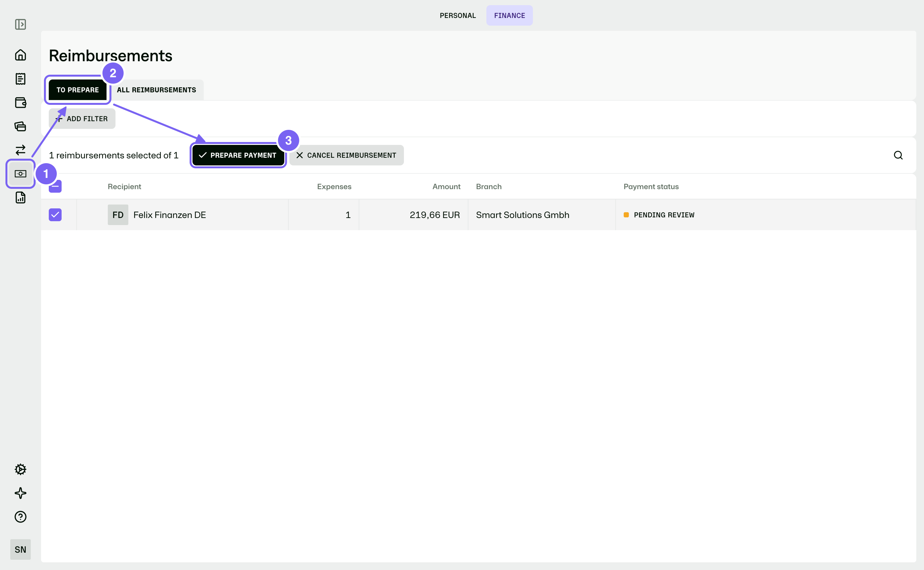Screen dimensions: 924x570
Task: Click the Branch column header
Action: click(489, 187)
